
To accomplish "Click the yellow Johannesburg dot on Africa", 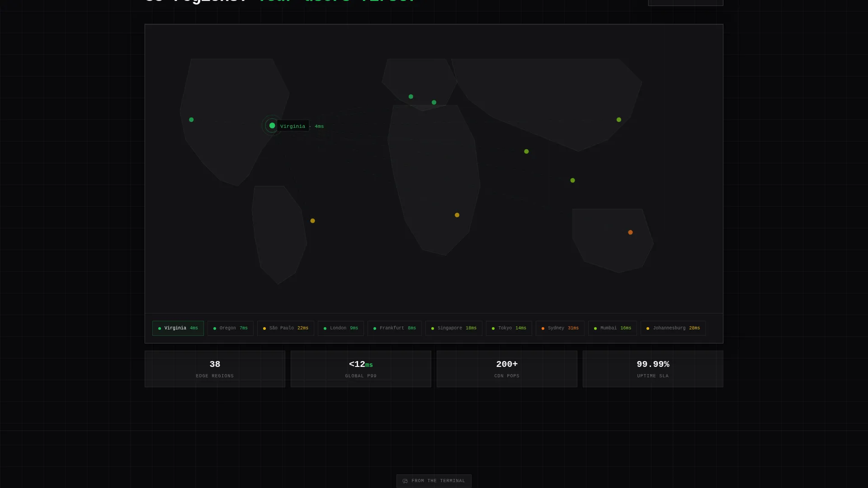I will 457,215.
